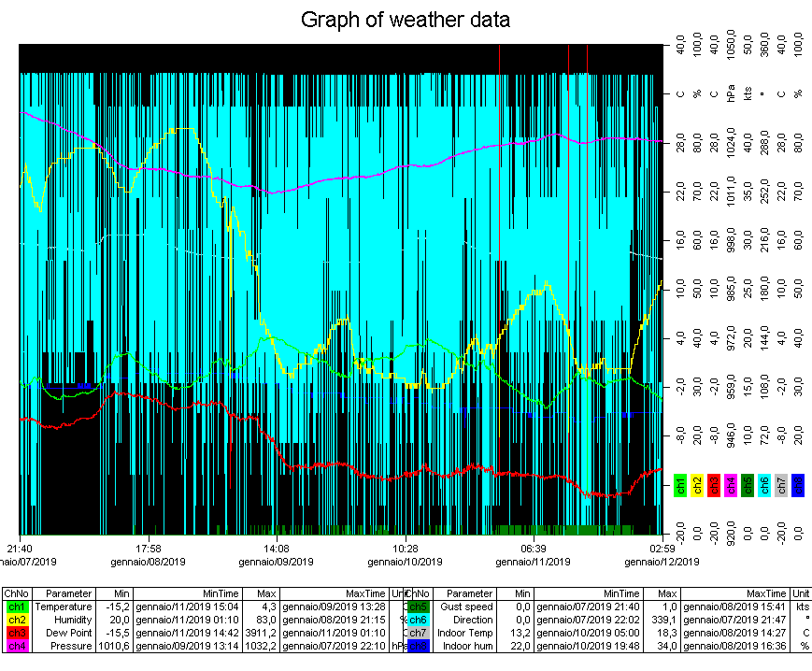The image size is (812, 671).
Task: Select the red ch3 cell in table
Action: (x=17, y=633)
